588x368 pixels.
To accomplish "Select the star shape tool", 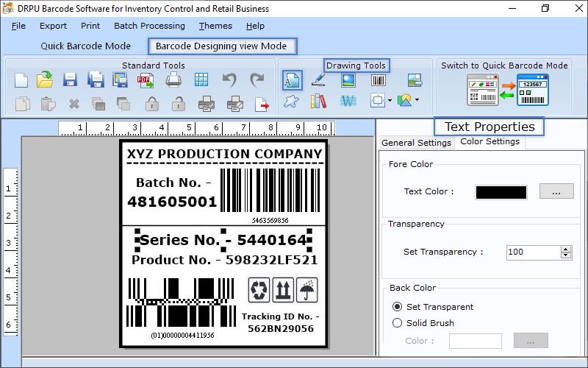I will [x=291, y=101].
